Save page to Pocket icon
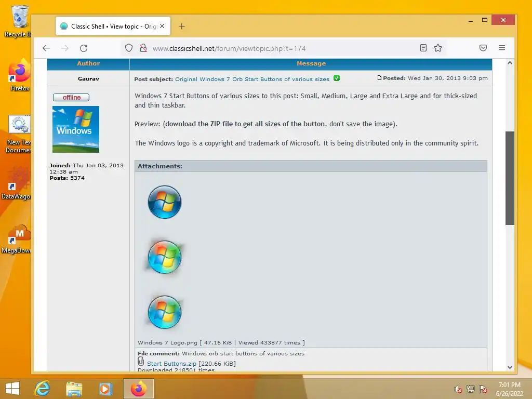The image size is (532, 399). pos(483,48)
